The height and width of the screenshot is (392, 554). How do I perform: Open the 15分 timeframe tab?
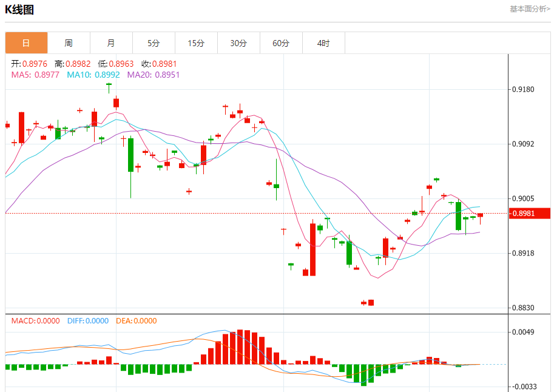coord(196,43)
